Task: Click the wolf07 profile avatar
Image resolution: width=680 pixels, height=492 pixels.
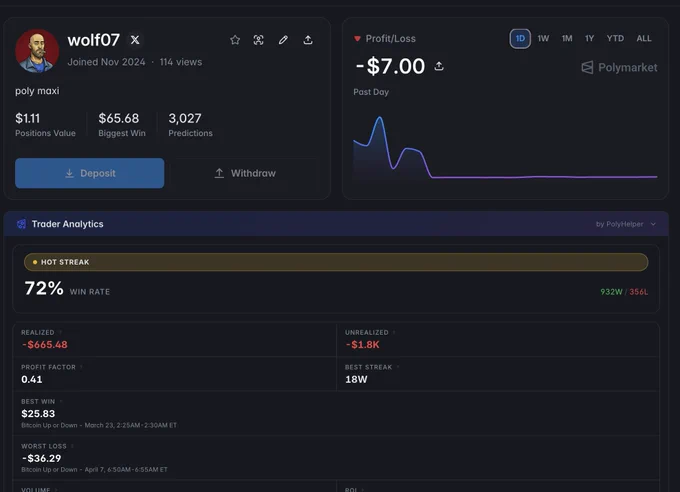Action: click(x=37, y=51)
